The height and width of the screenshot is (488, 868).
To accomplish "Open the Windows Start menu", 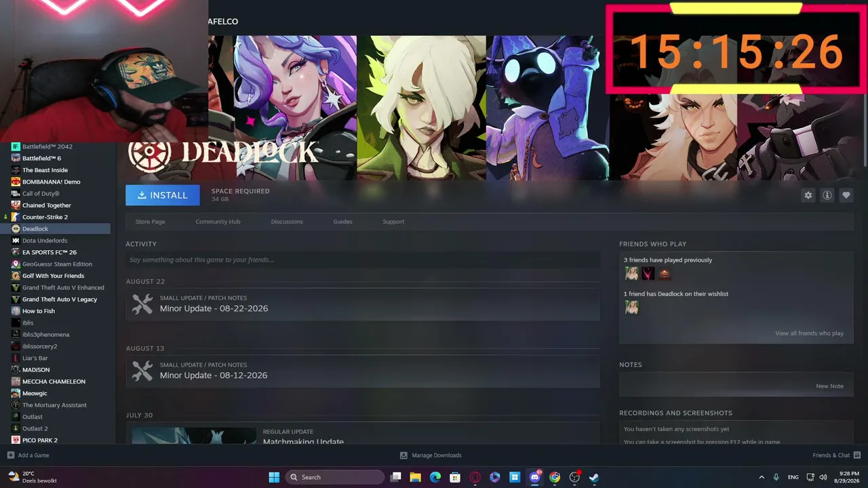I will (274, 477).
